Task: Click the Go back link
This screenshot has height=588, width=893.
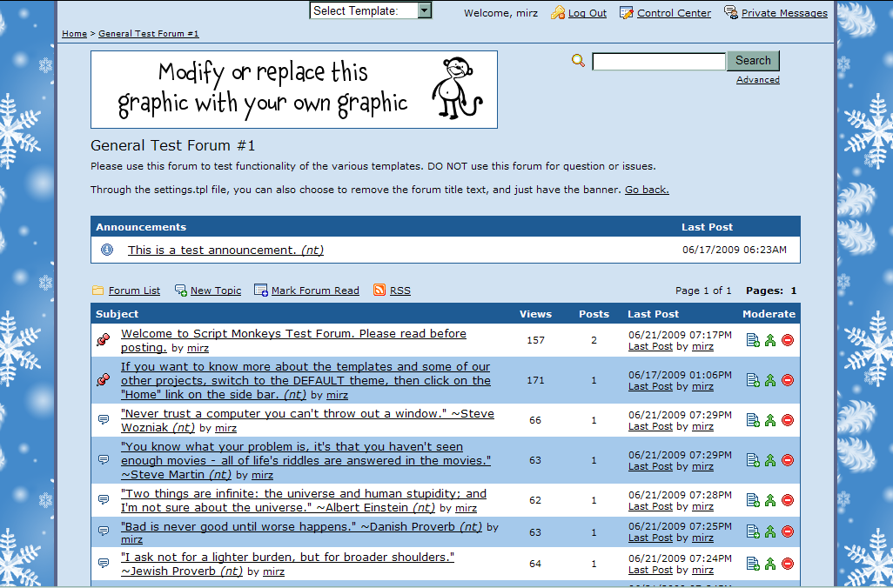Action: tap(647, 190)
